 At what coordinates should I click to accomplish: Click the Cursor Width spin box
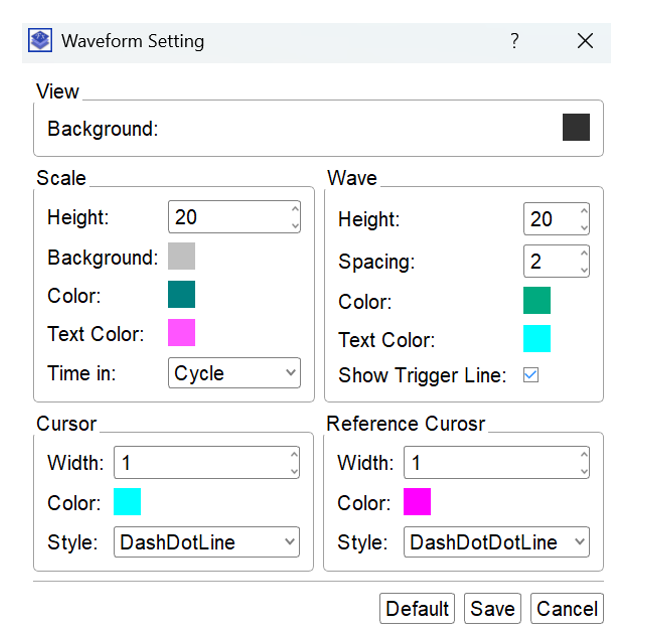coord(200,463)
